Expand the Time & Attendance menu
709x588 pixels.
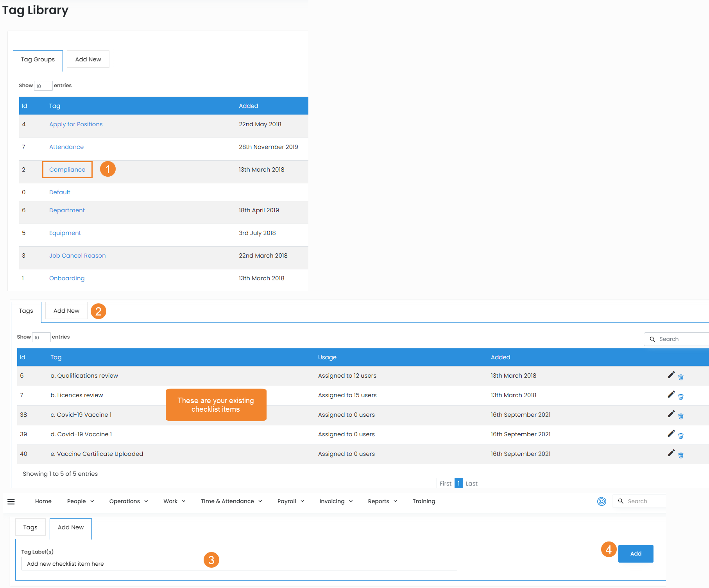click(231, 501)
